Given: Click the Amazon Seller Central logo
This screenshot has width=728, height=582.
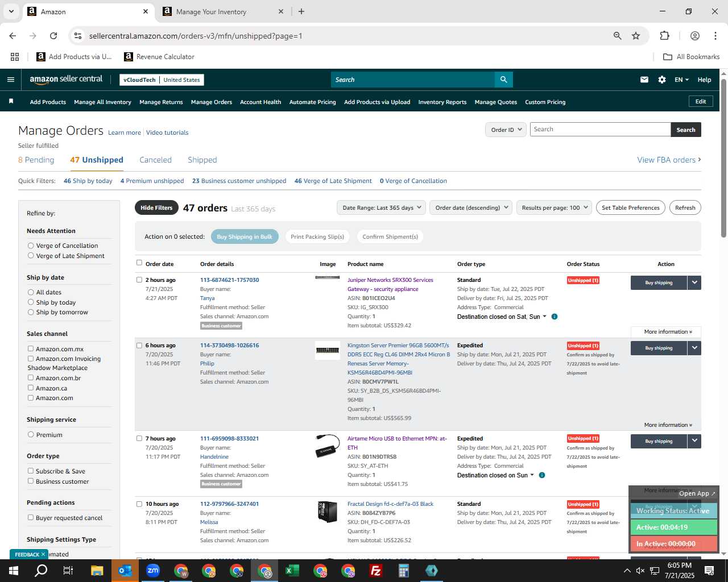Looking at the screenshot, I should click(66, 80).
